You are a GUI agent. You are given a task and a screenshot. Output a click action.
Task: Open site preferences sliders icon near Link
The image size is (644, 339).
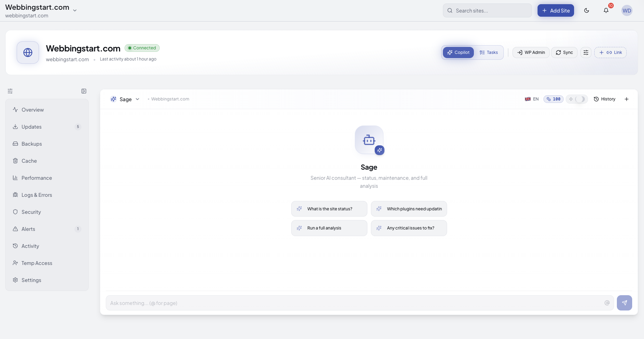[586, 53]
